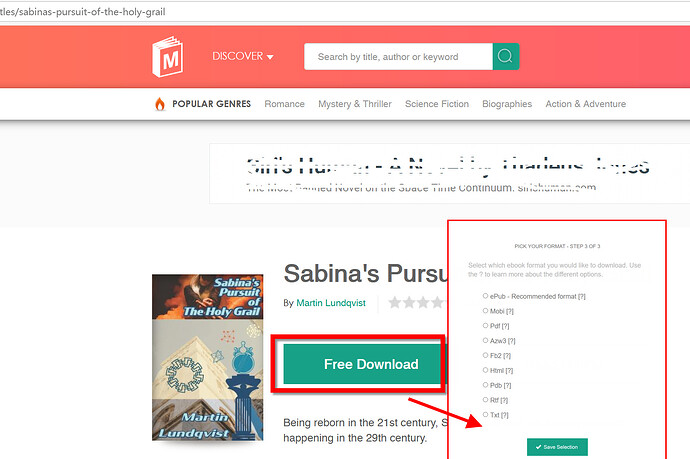Click the Free Download button
The height and width of the screenshot is (459, 690).
point(365,364)
